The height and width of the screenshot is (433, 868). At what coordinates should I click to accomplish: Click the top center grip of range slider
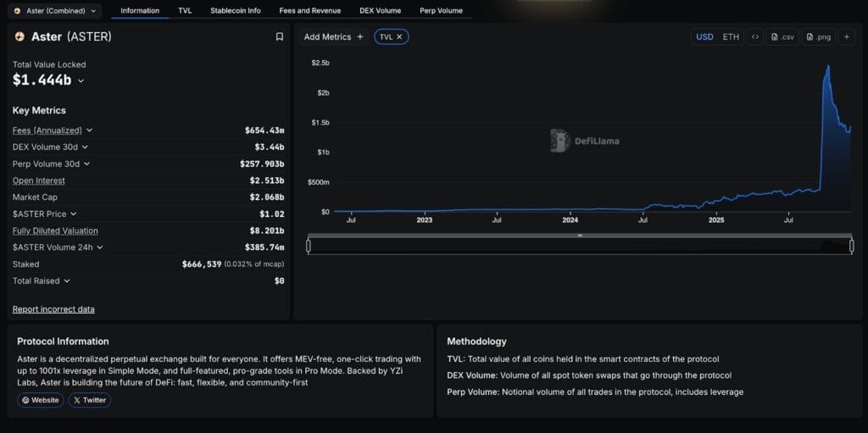(580, 236)
